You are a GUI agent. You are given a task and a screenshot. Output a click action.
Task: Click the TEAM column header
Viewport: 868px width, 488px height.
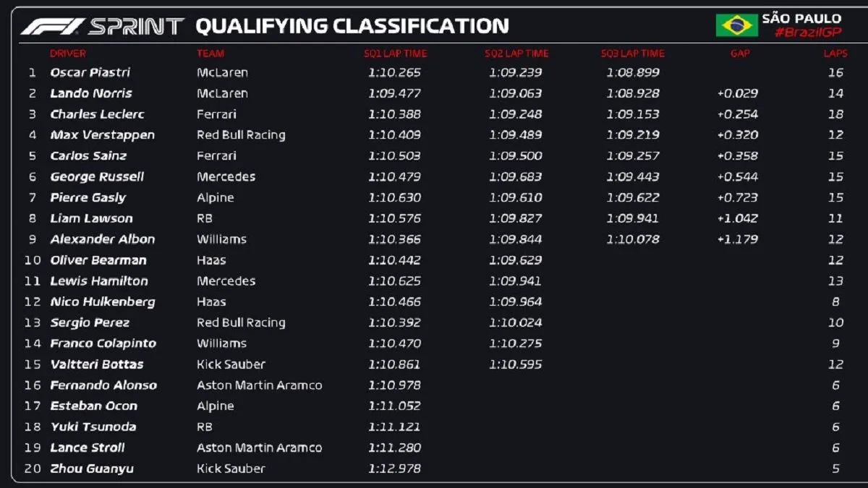coord(210,53)
